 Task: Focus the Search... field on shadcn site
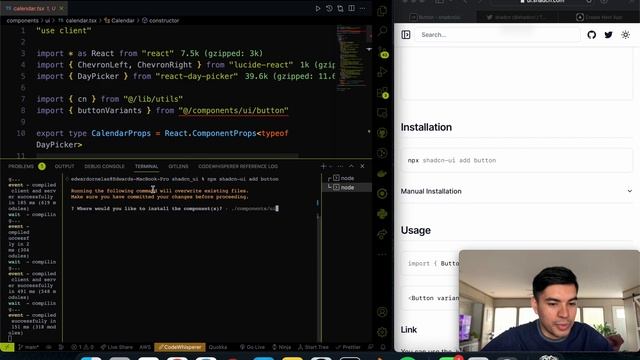coord(498,35)
